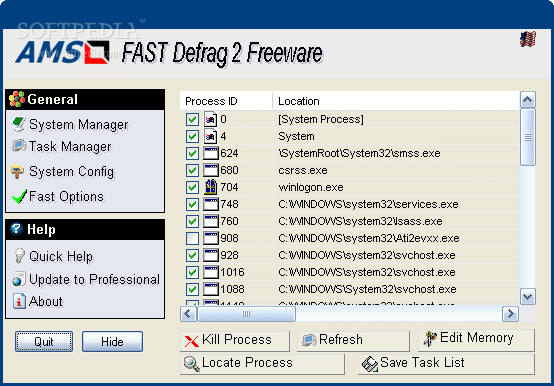Click the American flag language icon
The height and width of the screenshot is (386, 554).
(528, 39)
